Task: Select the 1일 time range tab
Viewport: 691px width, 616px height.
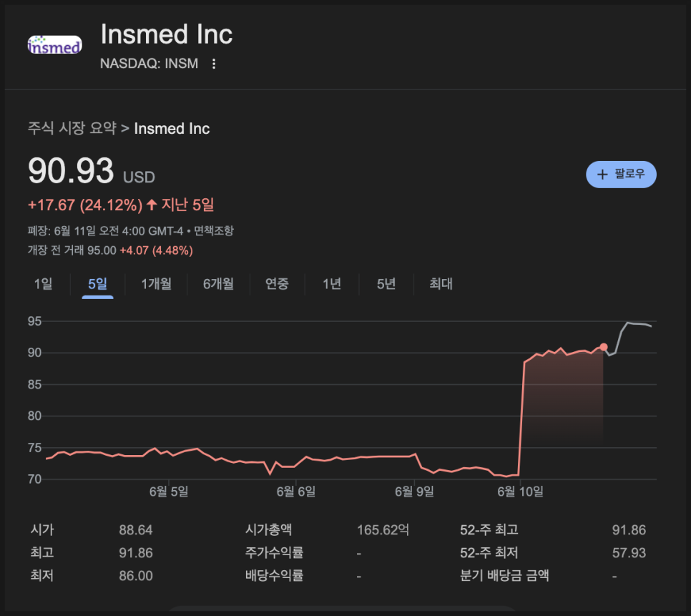Action: (x=43, y=284)
